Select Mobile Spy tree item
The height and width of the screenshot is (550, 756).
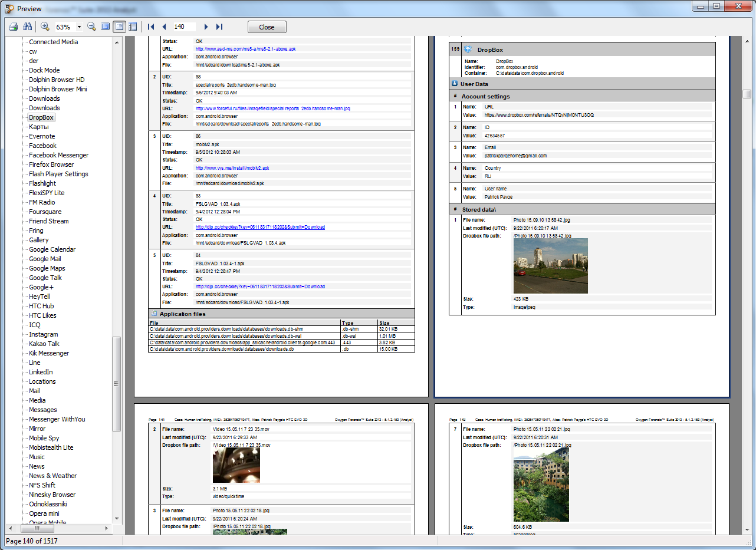coord(44,438)
